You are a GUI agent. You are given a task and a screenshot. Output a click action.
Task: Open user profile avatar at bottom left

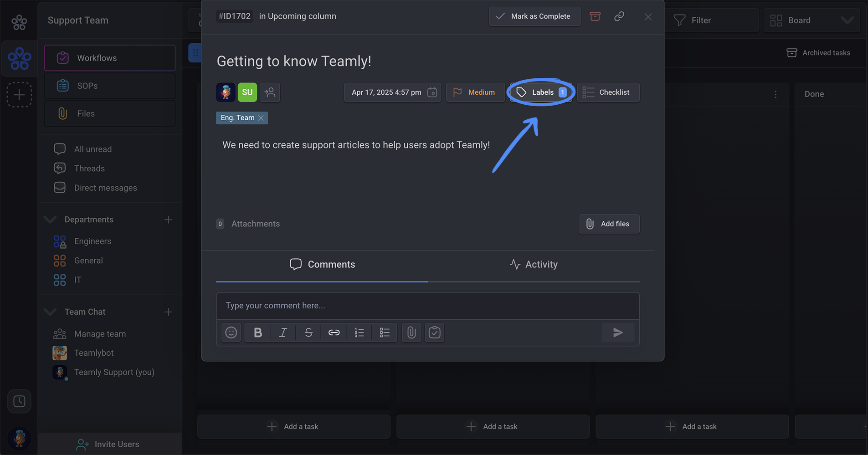19,439
